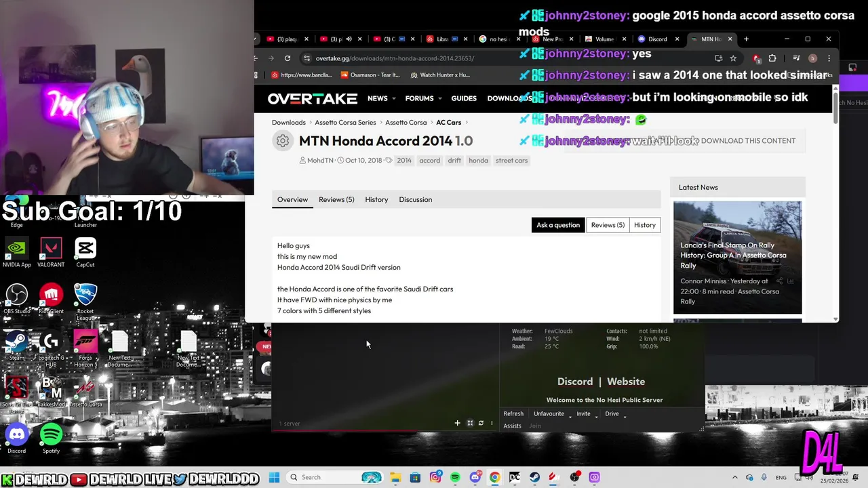868x488 pixels.
Task: Click the Chrome icon in the taskbar
Action: tap(495, 477)
